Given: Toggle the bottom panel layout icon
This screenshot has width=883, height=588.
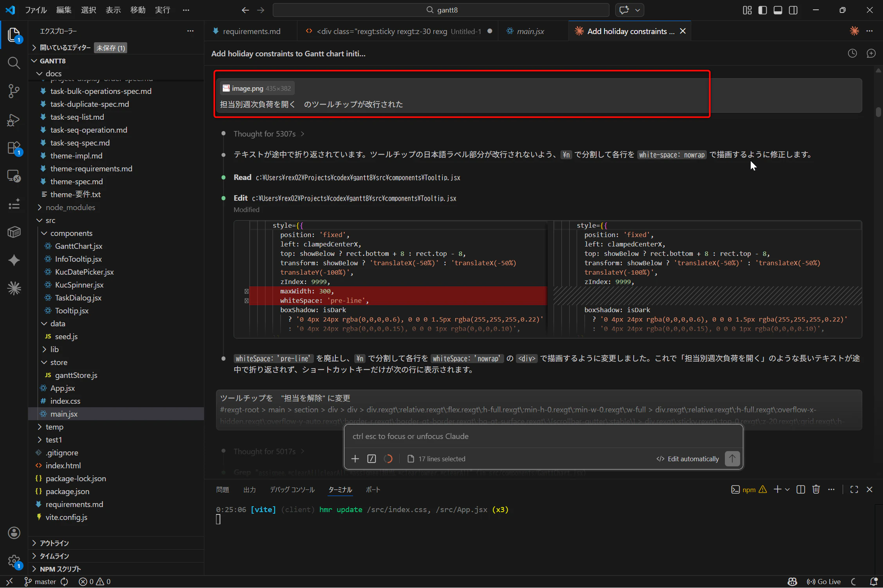Looking at the screenshot, I should [x=778, y=10].
